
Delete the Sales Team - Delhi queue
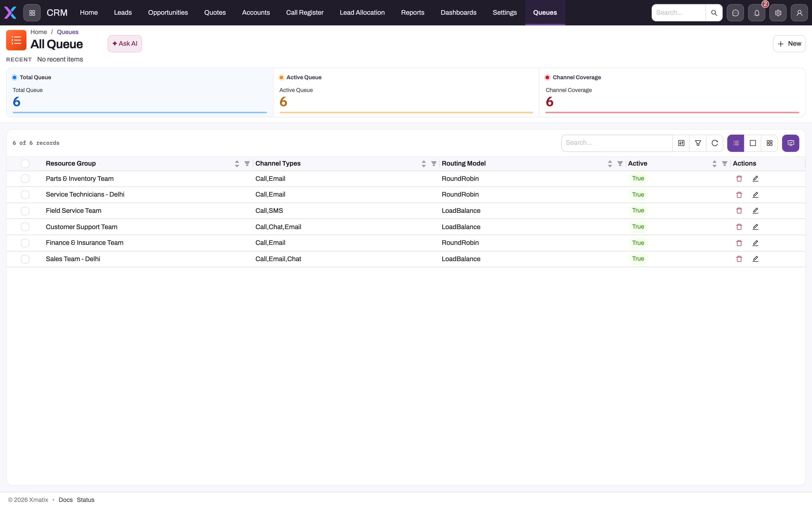point(739,259)
